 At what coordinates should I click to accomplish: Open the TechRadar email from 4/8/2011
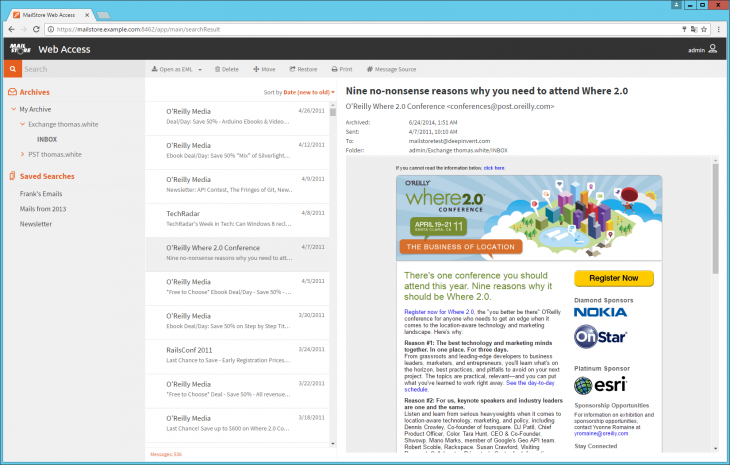pyautogui.click(x=237, y=220)
